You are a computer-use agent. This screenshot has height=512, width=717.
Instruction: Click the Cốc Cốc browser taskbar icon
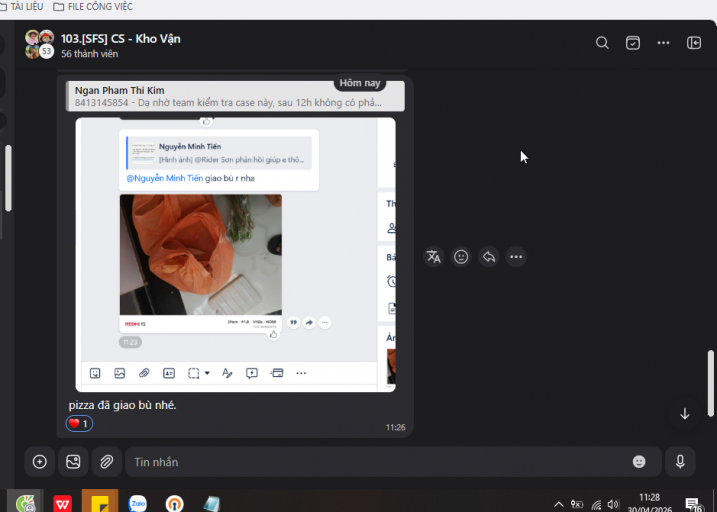point(26,503)
